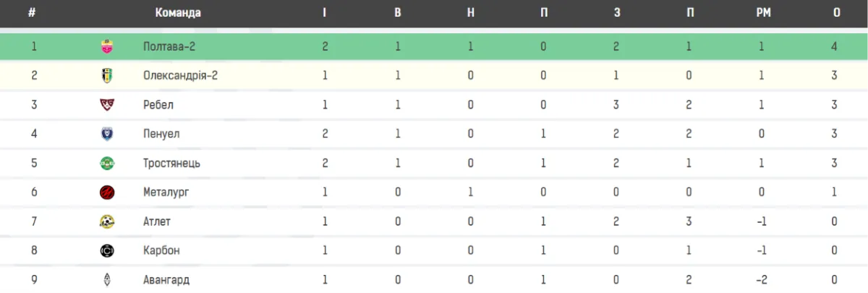Open the Атлет team crest

tap(107, 221)
